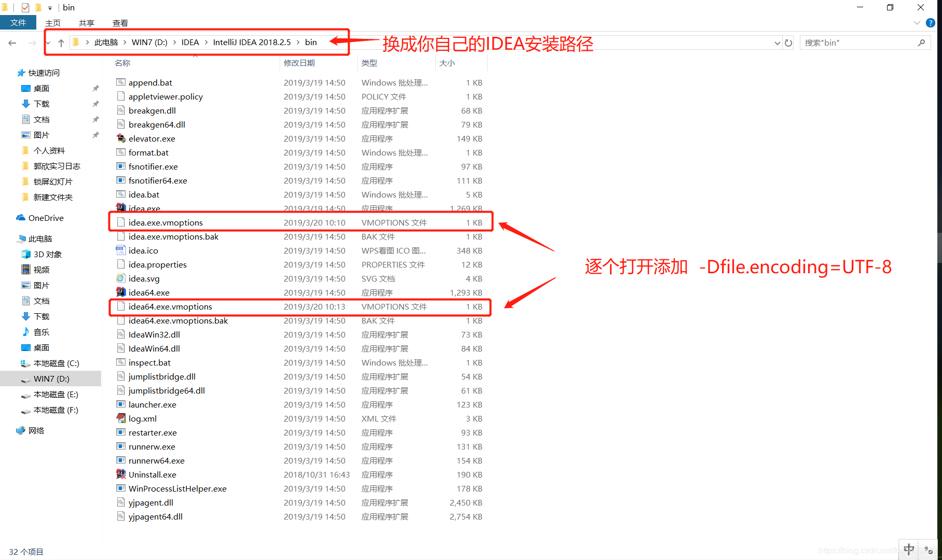Screen dimensions: 942x560
Task: Select the elevator.exe file icon
Action: coord(121,138)
